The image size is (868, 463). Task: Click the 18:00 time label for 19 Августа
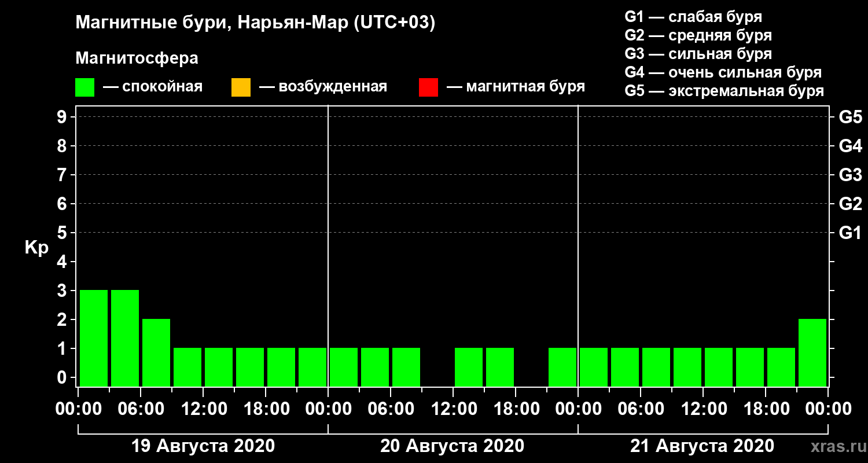click(266, 409)
